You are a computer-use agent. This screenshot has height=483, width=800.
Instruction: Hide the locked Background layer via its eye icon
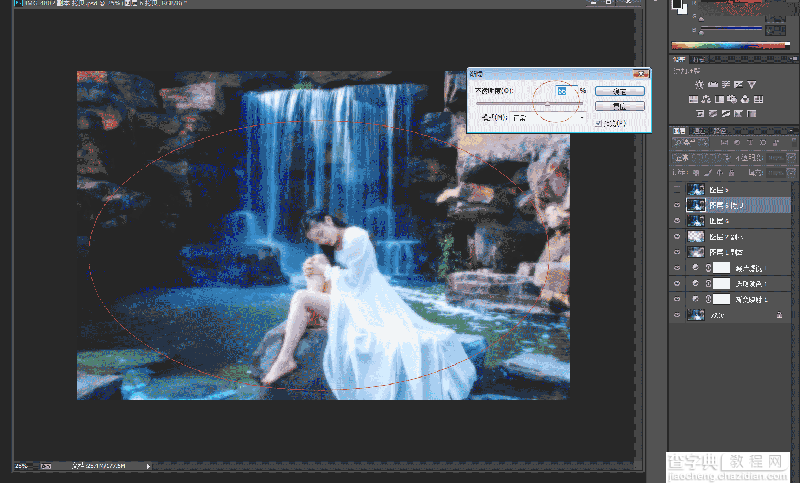tap(677, 315)
